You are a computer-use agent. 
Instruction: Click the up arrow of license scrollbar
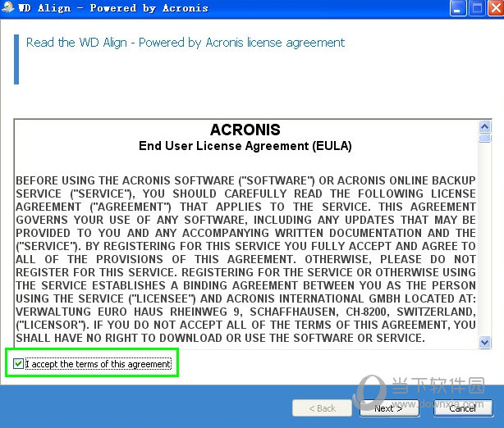(x=485, y=126)
